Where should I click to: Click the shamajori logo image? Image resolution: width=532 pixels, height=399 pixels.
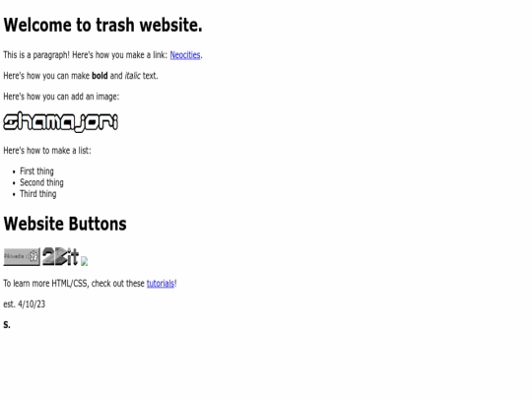(x=61, y=121)
